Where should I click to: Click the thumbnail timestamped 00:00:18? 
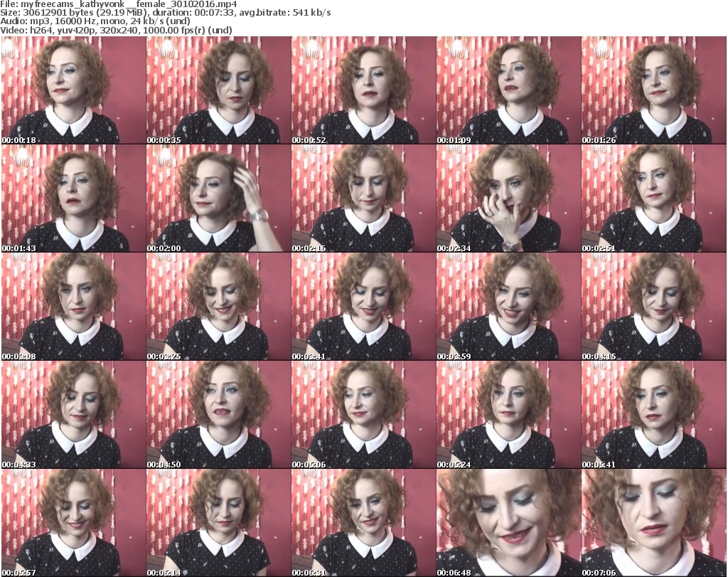click(73, 90)
